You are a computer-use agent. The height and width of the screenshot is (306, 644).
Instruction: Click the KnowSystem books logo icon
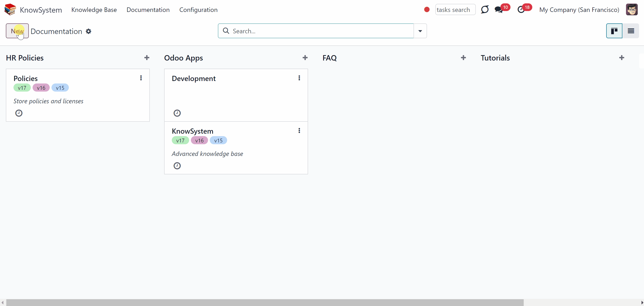coord(10,9)
